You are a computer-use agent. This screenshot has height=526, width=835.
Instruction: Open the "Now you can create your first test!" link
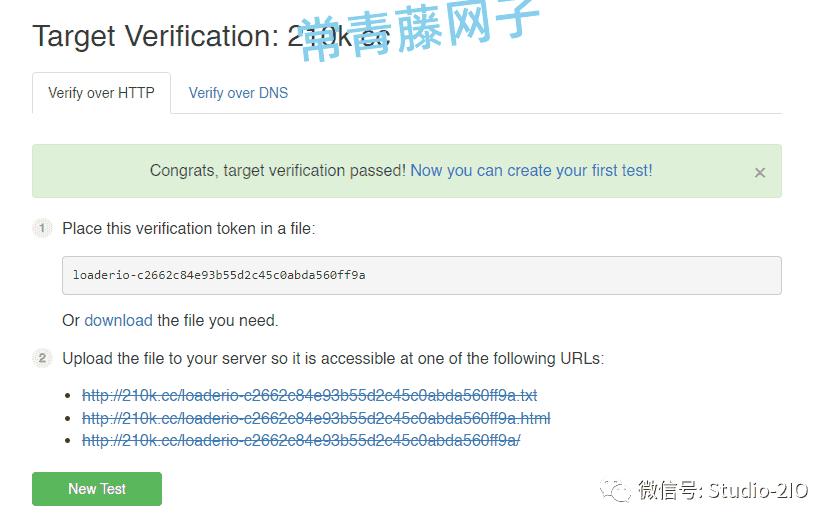point(531,170)
